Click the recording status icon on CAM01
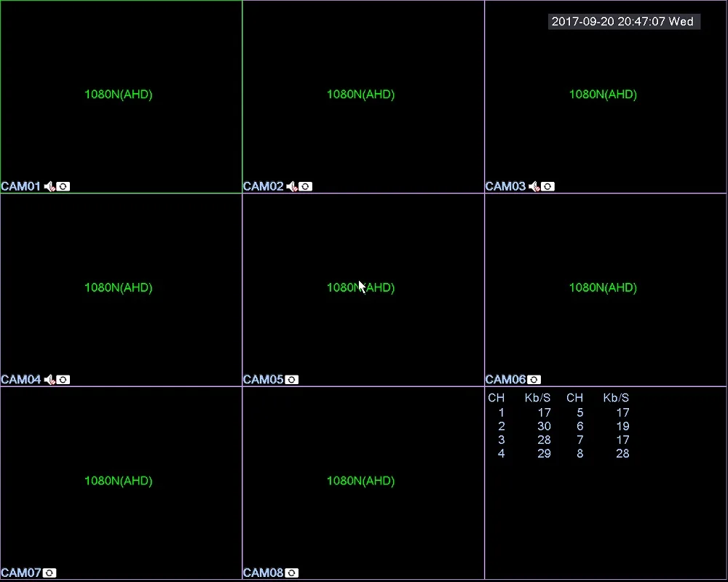 point(63,186)
